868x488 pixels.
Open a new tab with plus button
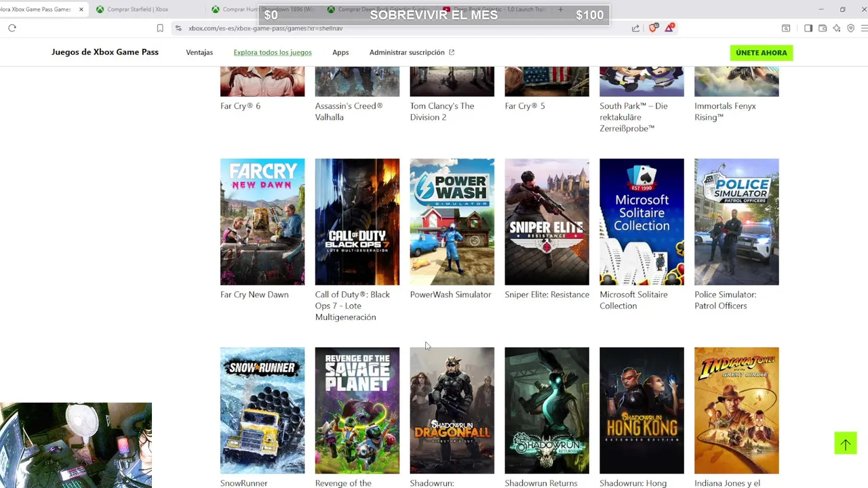click(x=560, y=9)
